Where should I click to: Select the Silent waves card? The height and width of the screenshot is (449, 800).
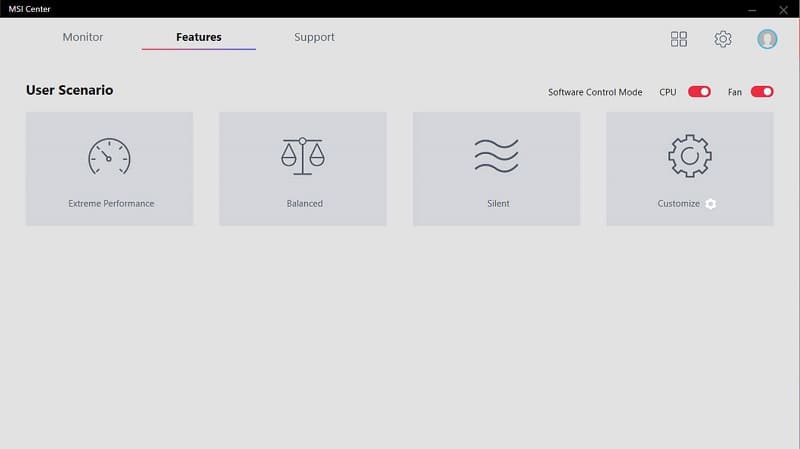point(496,169)
